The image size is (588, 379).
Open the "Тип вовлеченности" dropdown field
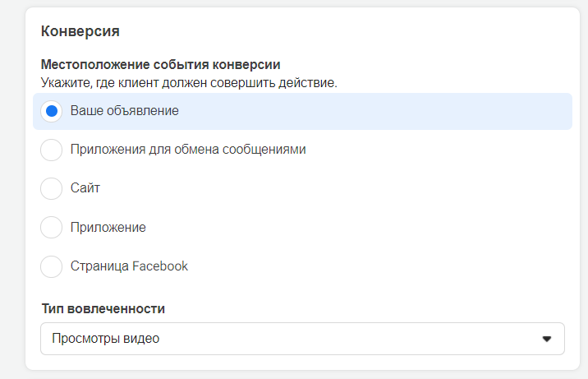click(x=302, y=339)
